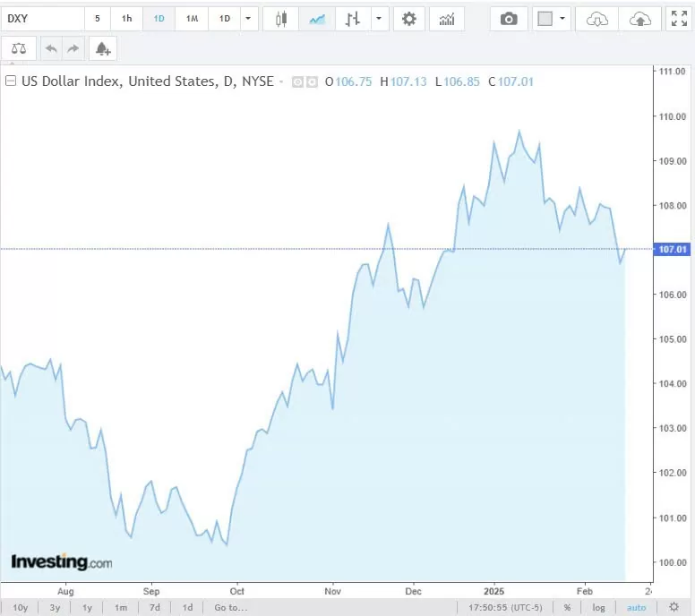Toggle percentage scale on price axis

coord(567,607)
